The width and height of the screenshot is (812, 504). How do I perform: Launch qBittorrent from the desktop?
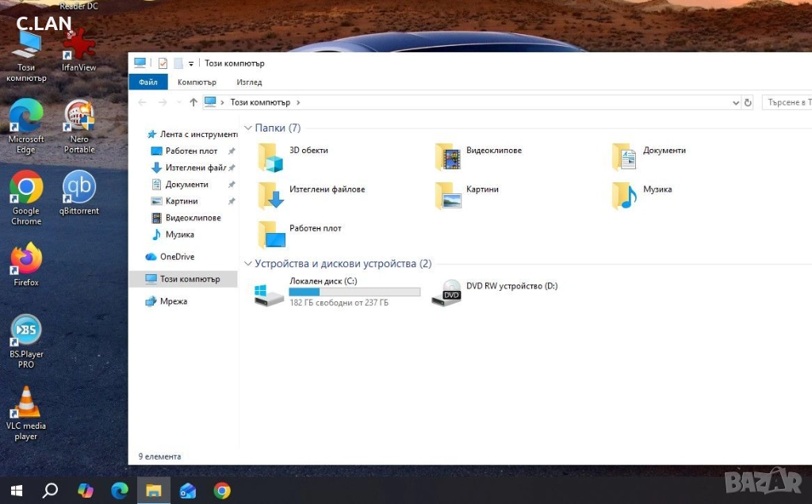click(79, 189)
